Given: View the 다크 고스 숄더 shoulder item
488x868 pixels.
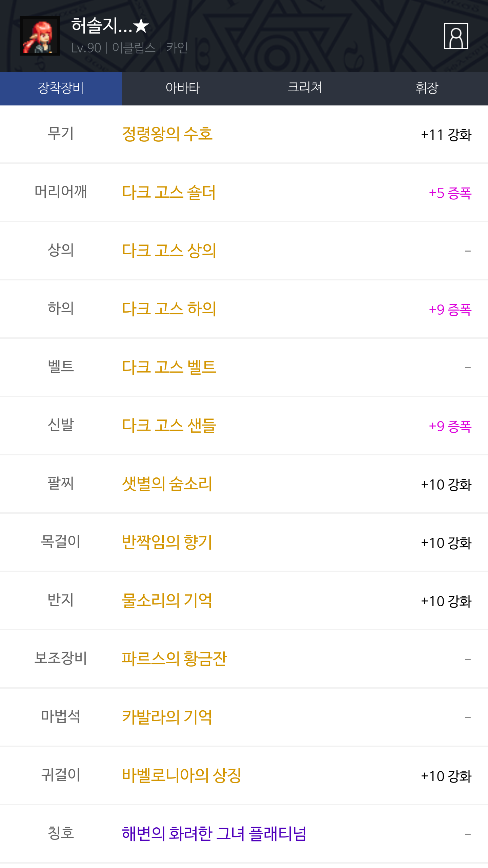Looking at the screenshot, I should tap(169, 193).
